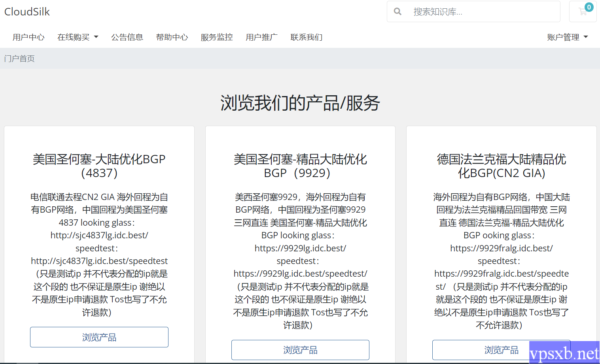
Task: Click the 美国圣何塞-大陆优化BGP (4837) card title
Action: (99, 166)
